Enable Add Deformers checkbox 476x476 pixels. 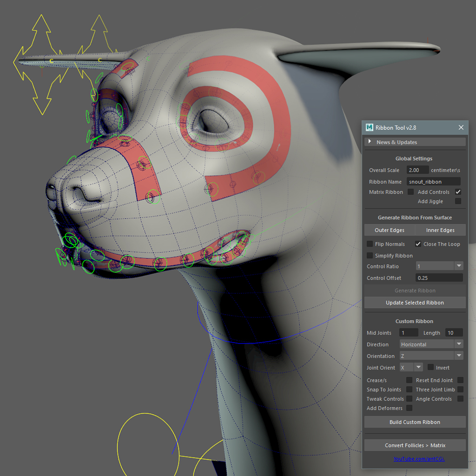tap(409, 408)
